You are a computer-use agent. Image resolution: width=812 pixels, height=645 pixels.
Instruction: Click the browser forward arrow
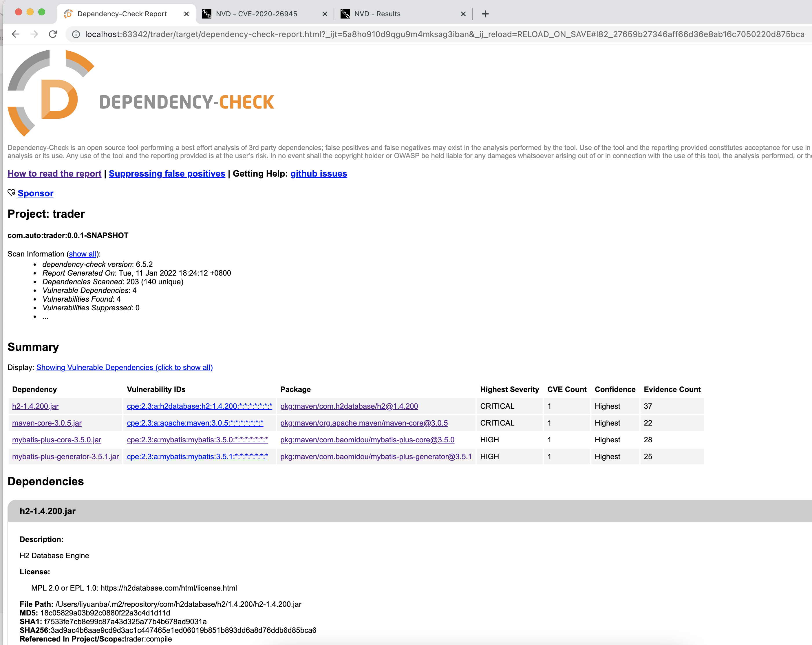pos(34,34)
